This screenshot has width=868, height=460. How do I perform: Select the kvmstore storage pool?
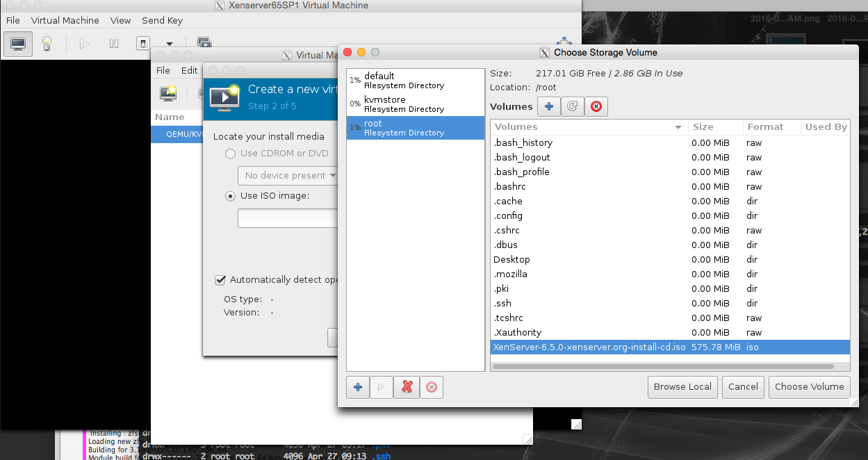[416, 104]
